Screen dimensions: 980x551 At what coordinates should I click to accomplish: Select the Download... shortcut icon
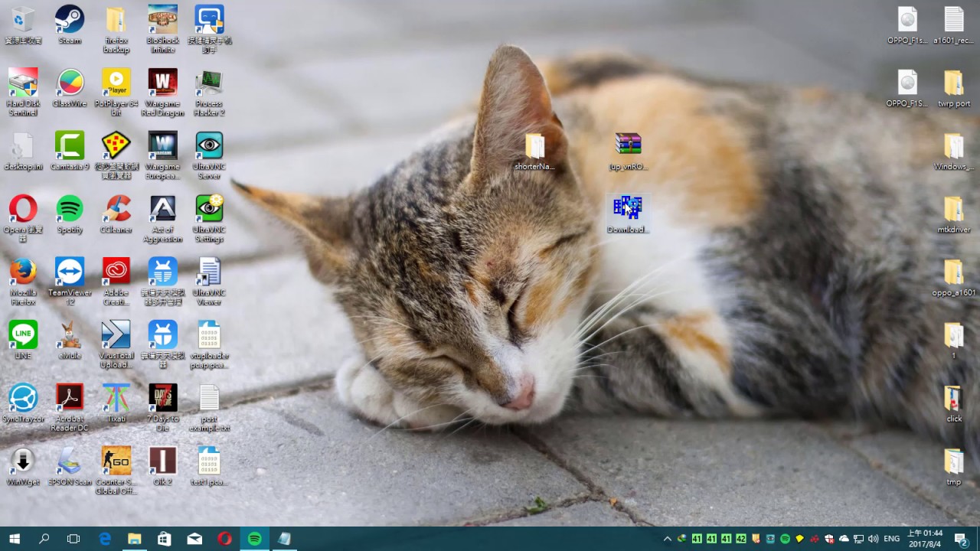point(628,214)
